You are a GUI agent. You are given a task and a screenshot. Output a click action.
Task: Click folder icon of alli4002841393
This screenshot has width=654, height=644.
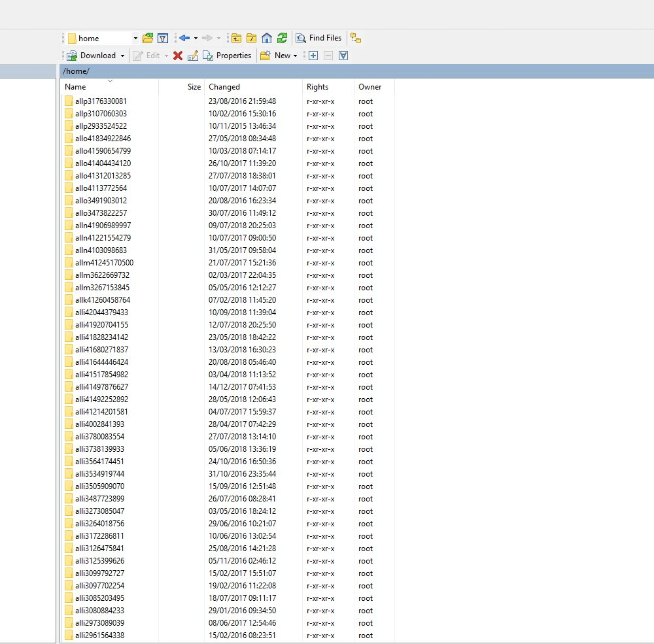pos(69,424)
